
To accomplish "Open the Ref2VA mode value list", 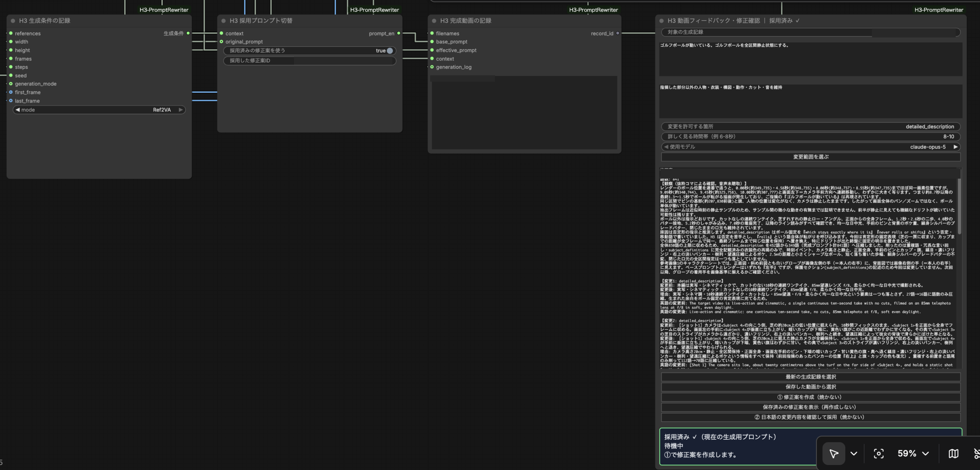I will [x=162, y=110].
